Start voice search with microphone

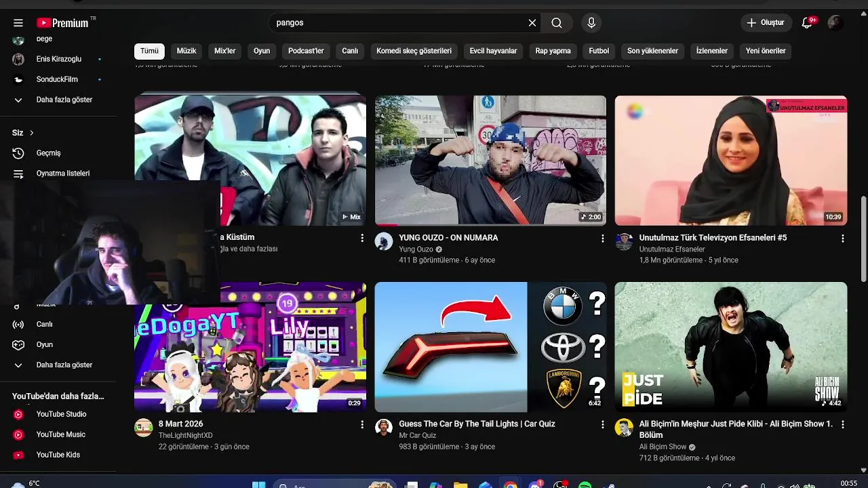coord(591,23)
